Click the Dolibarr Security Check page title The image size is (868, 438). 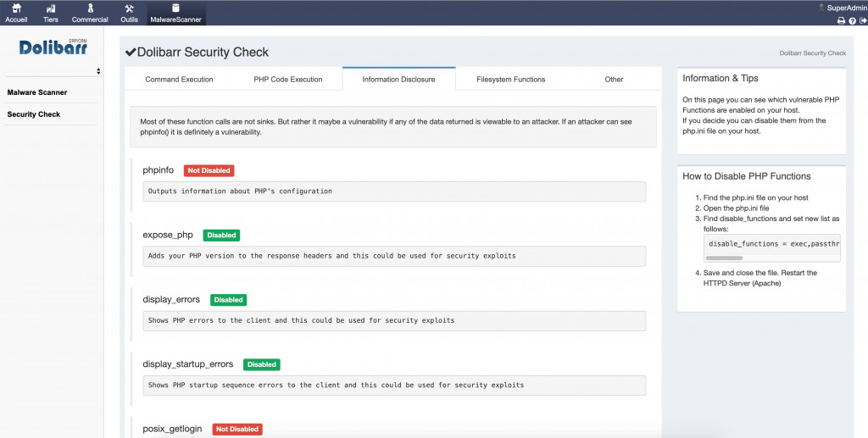coord(203,53)
